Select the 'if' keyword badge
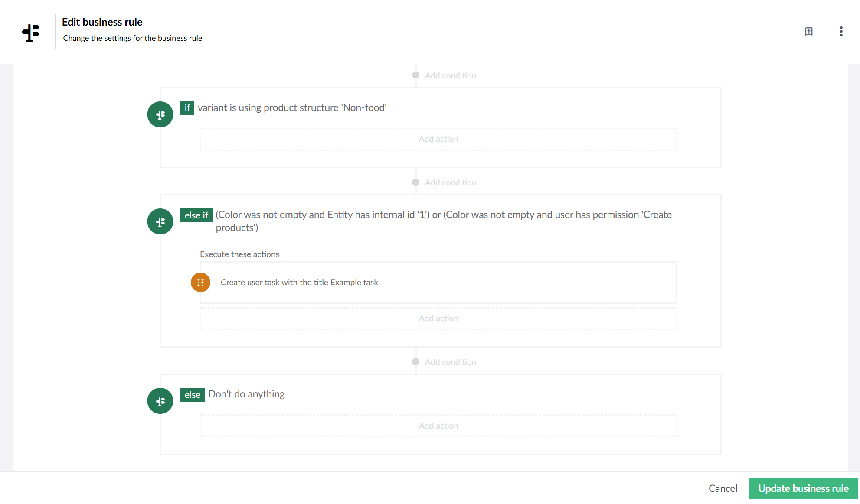860x504 pixels. 187,108
